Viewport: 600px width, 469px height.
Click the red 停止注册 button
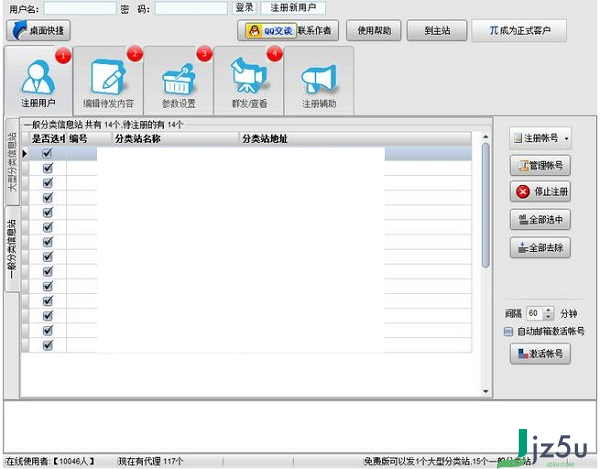(540, 192)
